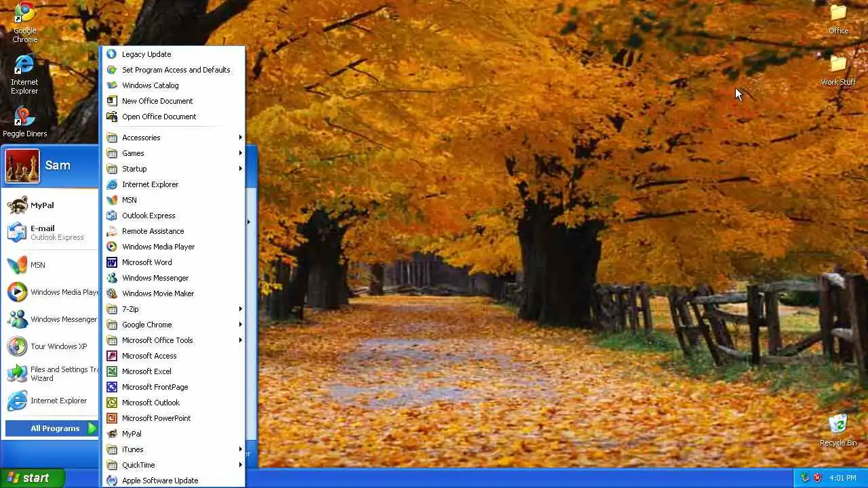The width and height of the screenshot is (868, 488).
Task: Expand the Google Chrome program folder
Action: click(x=173, y=325)
